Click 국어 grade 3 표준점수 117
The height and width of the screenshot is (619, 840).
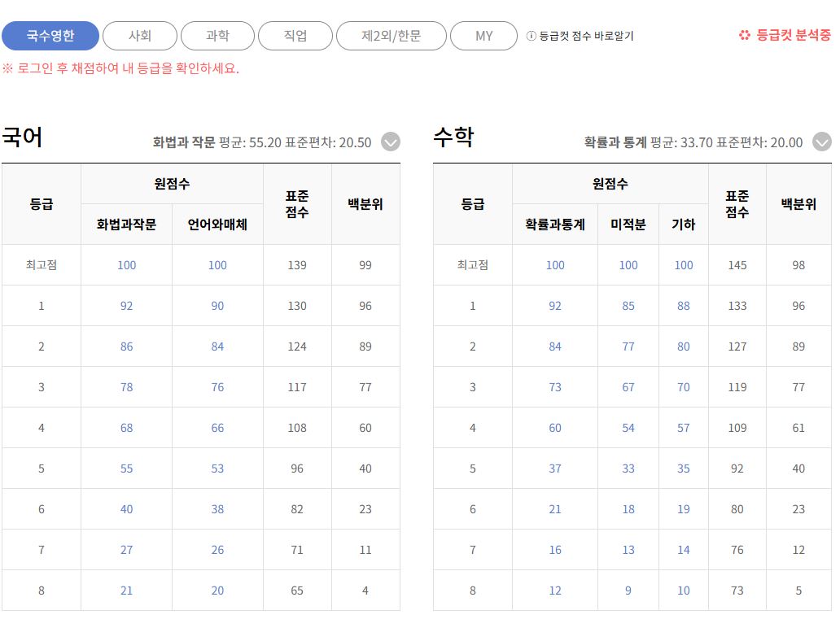click(297, 387)
